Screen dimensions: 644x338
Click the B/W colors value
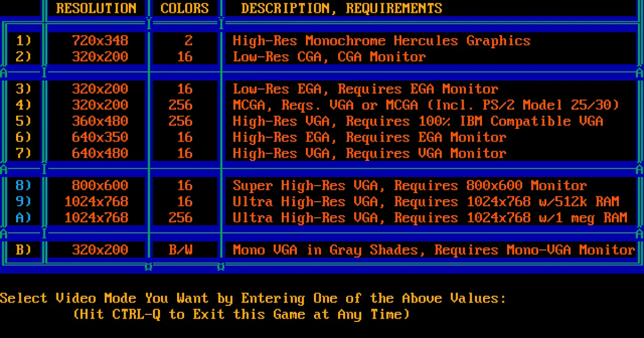pyautogui.click(x=180, y=250)
